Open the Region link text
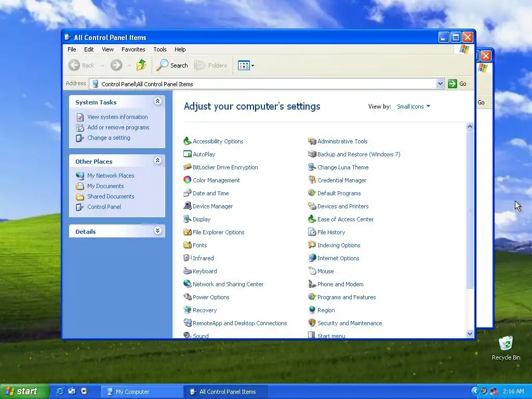Viewport: 532px width, 399px height. click(326, 310)
